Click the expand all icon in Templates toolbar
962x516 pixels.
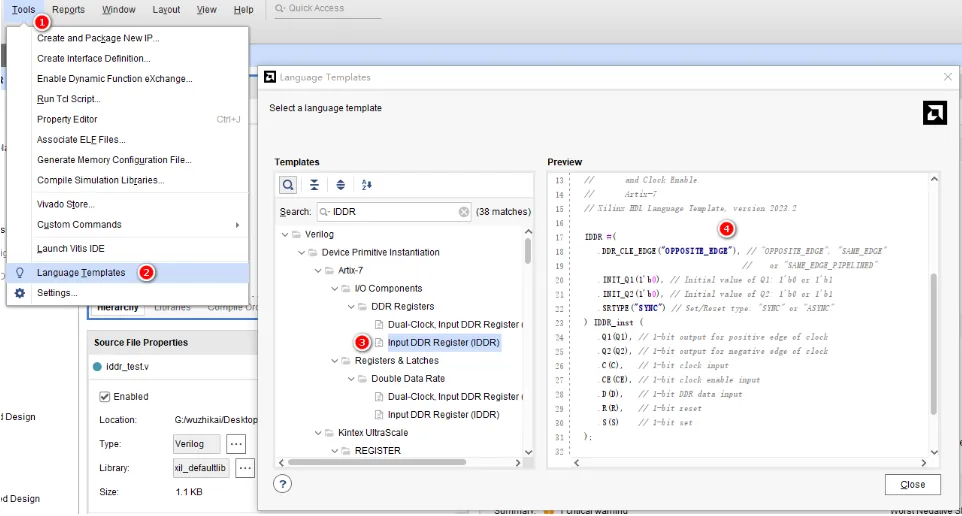tap(341, 185)
